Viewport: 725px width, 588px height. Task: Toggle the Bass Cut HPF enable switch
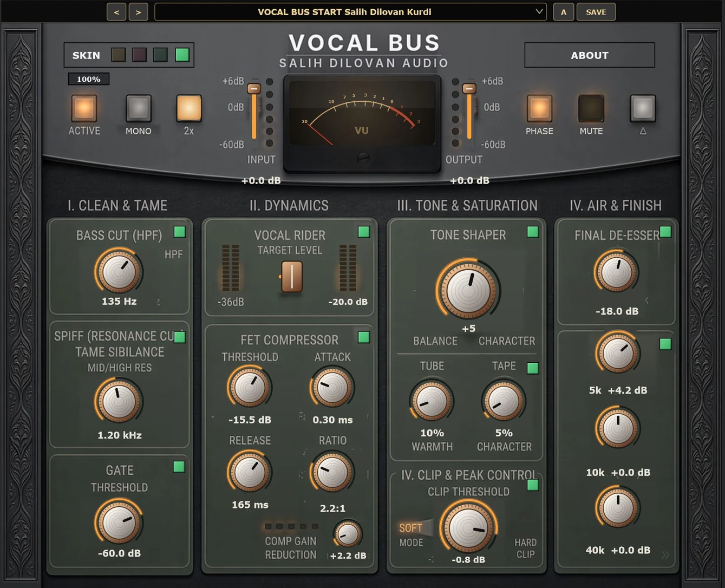tap(179, 232)
